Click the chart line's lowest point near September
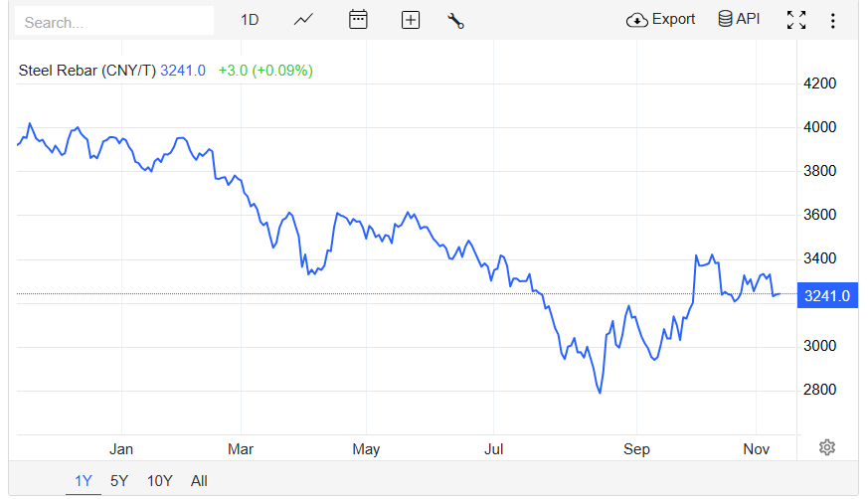The image size is (868, 499). tap(600, 393)
